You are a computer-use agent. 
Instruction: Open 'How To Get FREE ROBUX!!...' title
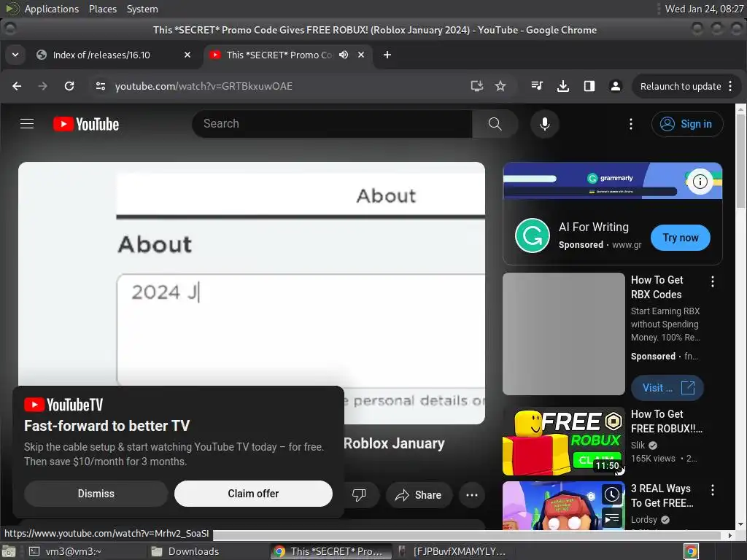[x=667, y=421]
